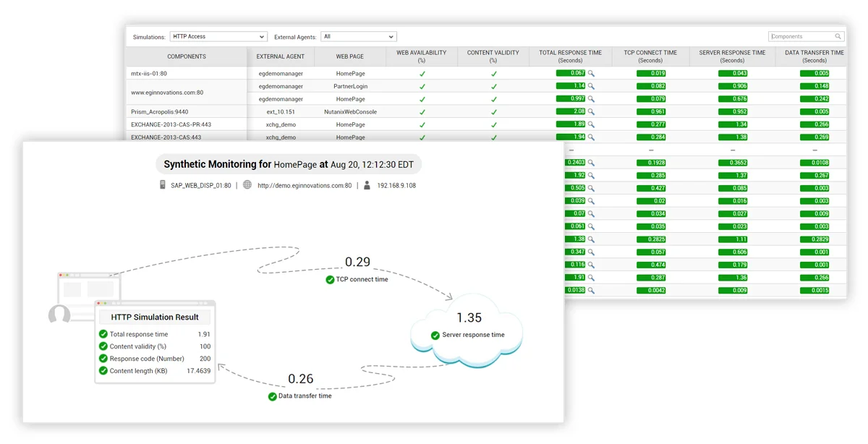Click magnifier beside 0.2403 total response time
Viewport: 868px width, 444px height.
point(591,163)
